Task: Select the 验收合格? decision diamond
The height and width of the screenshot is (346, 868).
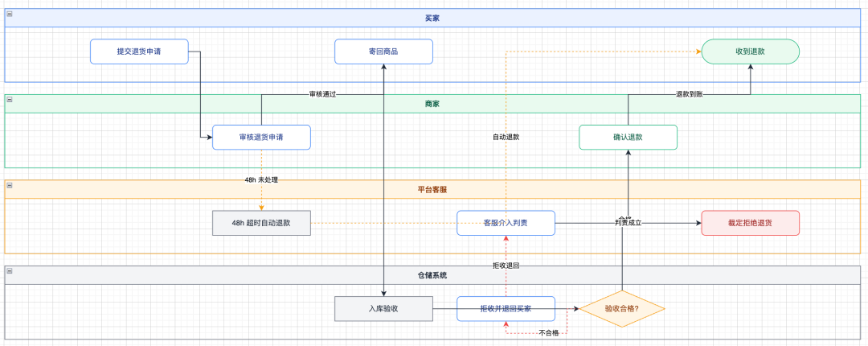Action: (x=621, y=308)
